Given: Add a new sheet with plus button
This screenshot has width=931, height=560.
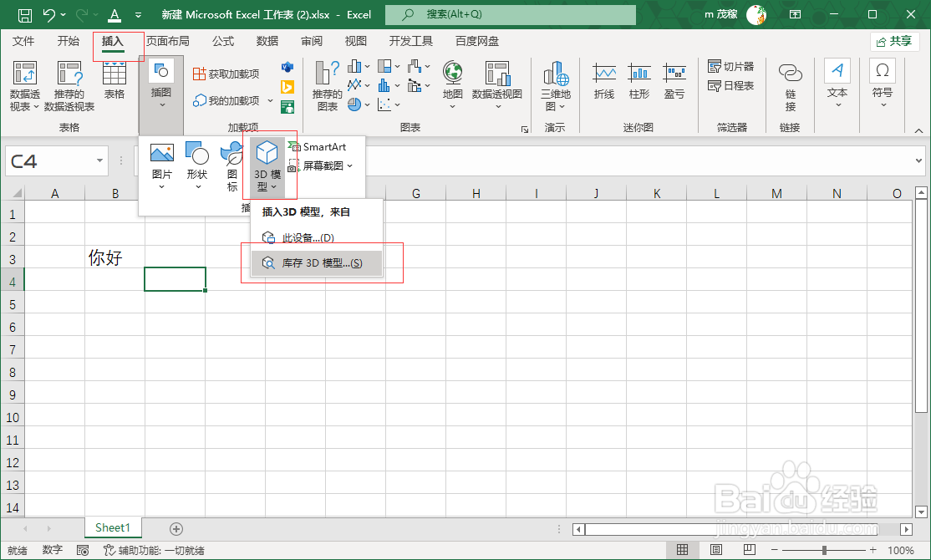Looking at the screenshot, I should click(176, 528).
